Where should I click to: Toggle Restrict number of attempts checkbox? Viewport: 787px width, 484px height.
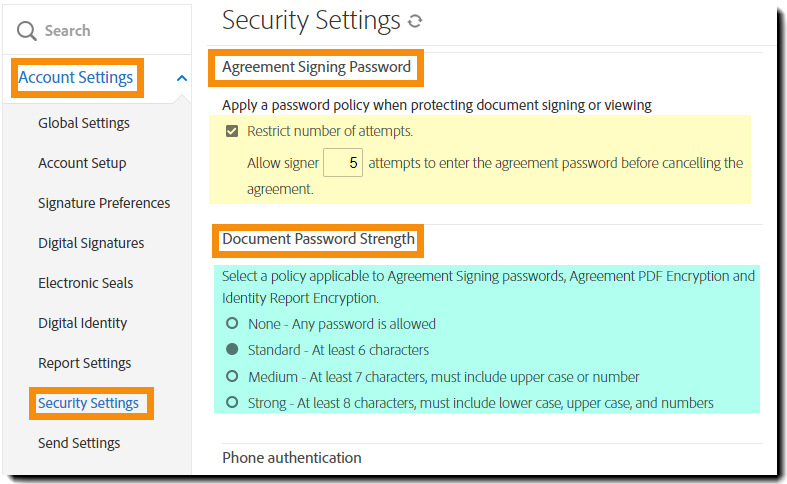(x=232, y=131)
